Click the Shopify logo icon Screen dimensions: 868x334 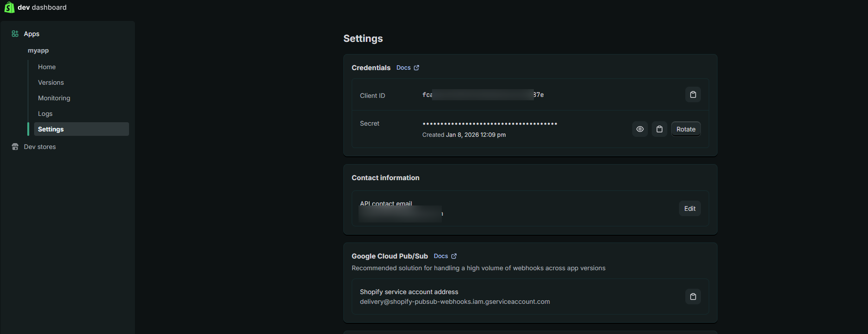coord(9,7)
